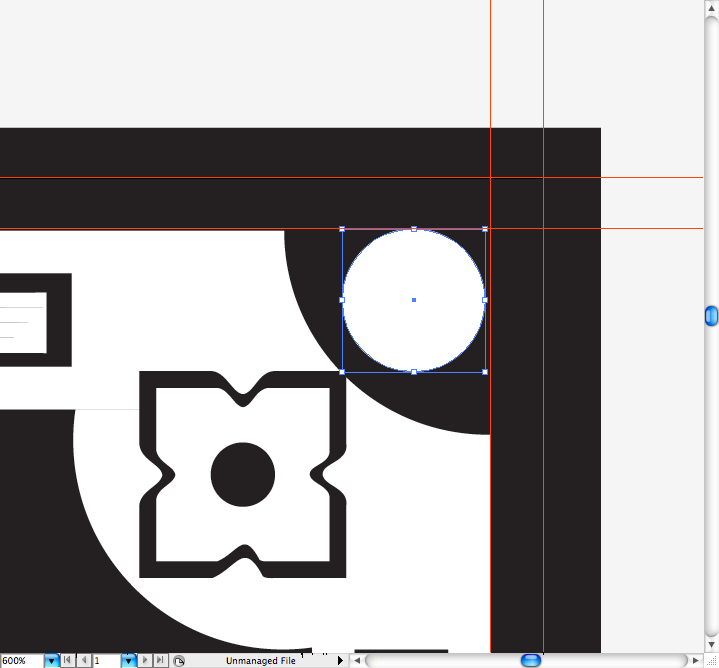Click the 'Unmanaged File' status text

point(260,661)
